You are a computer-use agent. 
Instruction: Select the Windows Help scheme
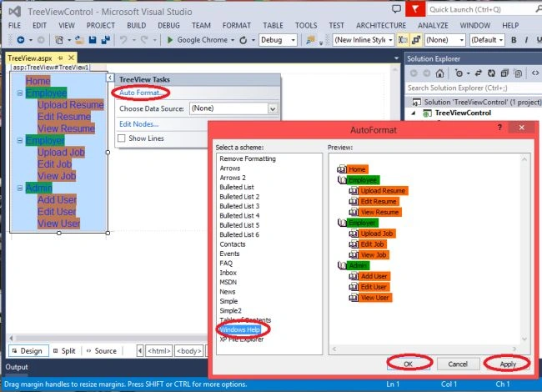(239, 329)
